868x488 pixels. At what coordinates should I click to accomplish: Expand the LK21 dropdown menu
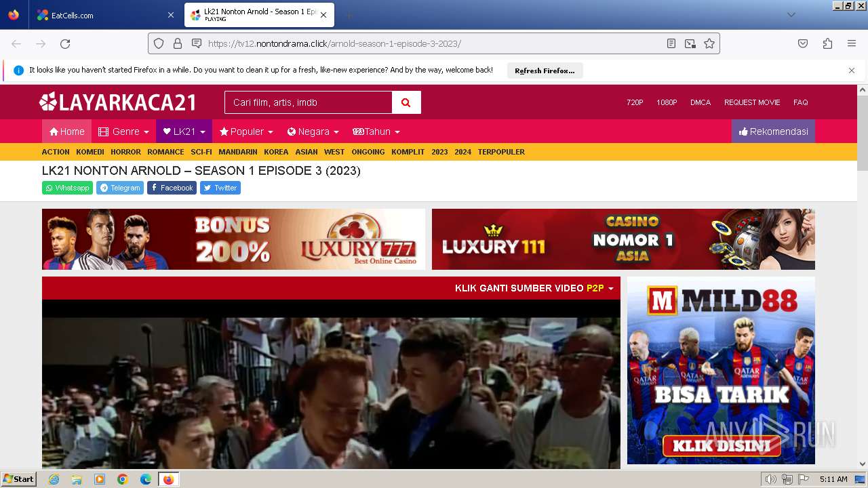click(184, 131)
